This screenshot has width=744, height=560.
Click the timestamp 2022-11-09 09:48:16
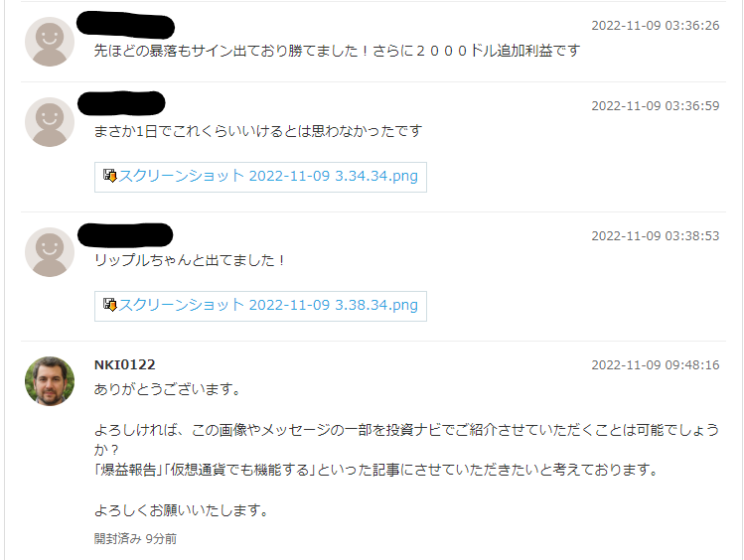point(656,364)
